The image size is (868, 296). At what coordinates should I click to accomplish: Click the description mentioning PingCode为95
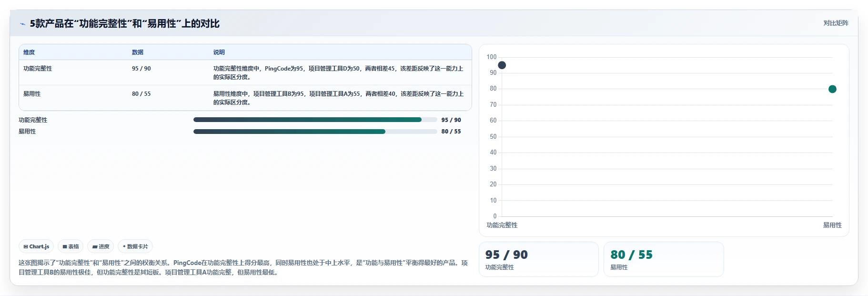click(338, 73)
